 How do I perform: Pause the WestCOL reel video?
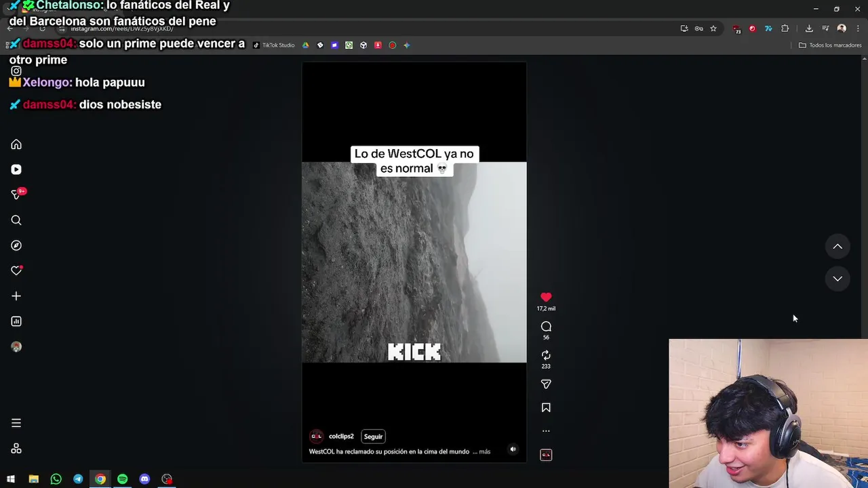tap(414, 262)
